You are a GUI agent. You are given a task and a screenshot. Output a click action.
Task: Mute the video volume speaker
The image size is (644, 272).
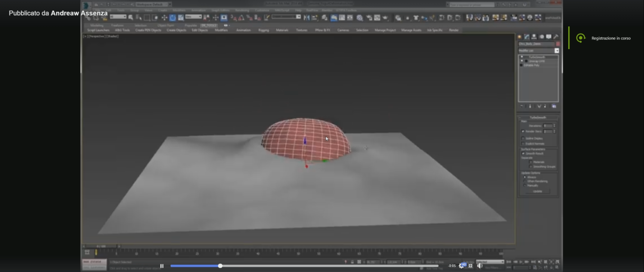click(480, 266)
